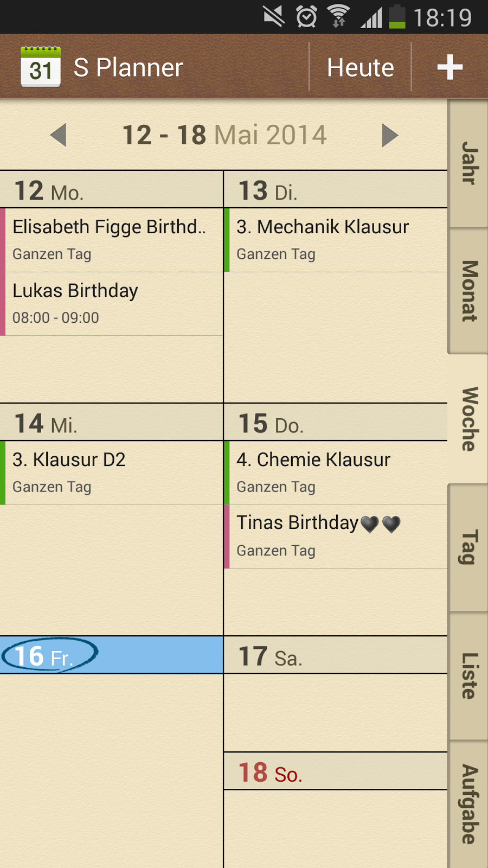Open Lukas Birthday event
The image size is (488, 868).
(112, 304)
